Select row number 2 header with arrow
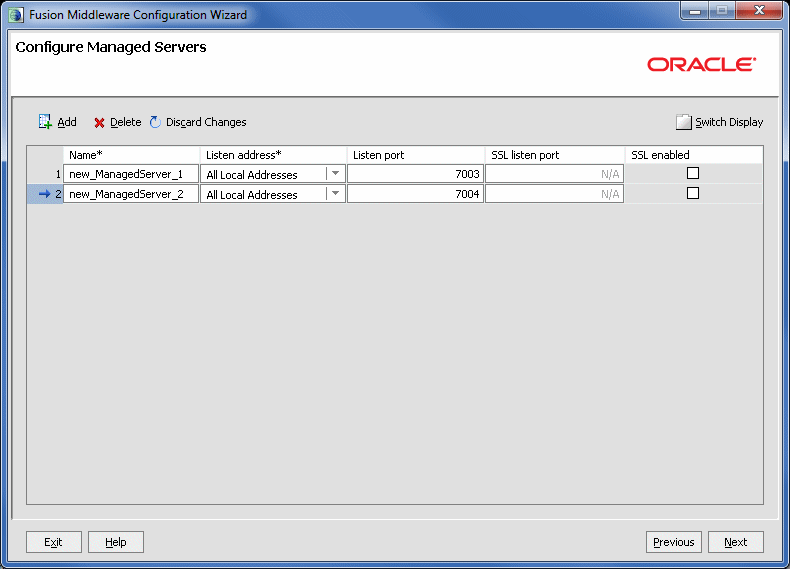The width and height of the screenshot is (790, 569). tap(45, 194)
